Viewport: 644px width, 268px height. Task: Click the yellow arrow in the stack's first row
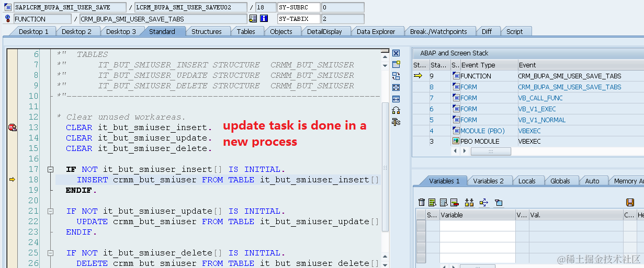(418, 76)
